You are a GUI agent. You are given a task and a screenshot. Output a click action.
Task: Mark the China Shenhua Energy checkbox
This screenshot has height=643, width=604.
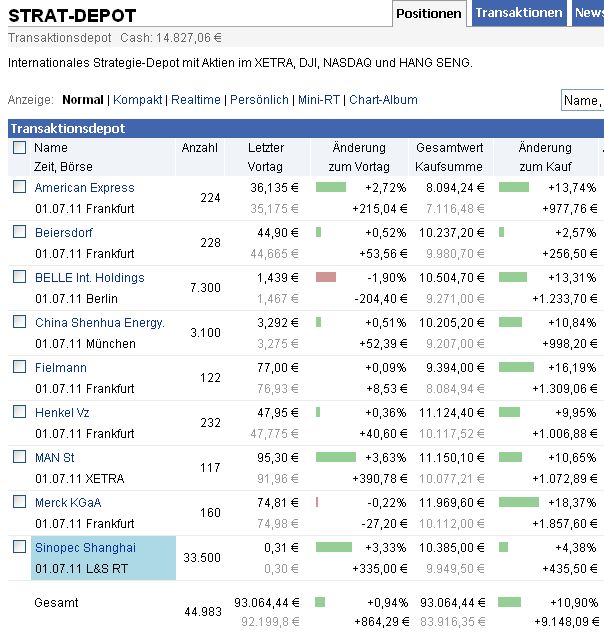pos(19,322)
